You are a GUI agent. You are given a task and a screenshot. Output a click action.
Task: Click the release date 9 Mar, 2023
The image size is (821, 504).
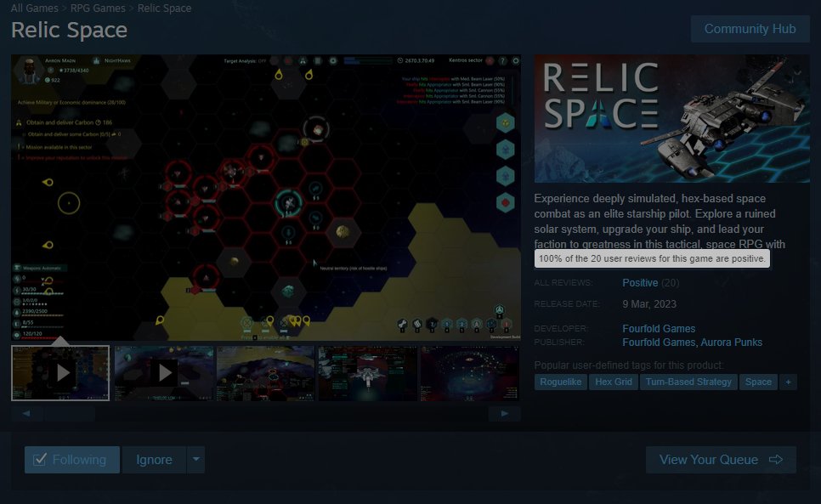click(649, 304)
